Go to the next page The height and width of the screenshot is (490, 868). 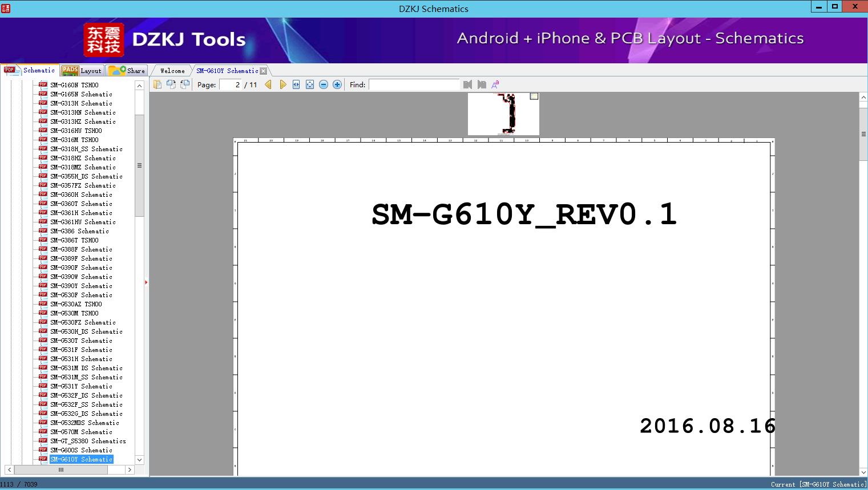pos(282,84)
